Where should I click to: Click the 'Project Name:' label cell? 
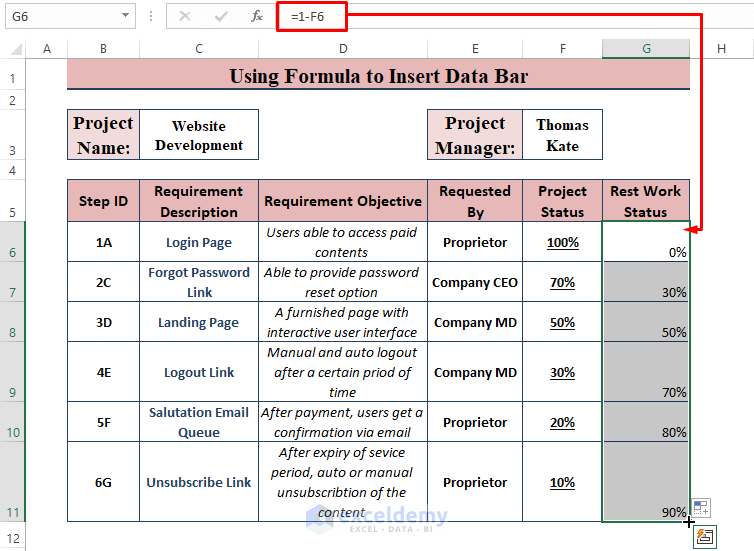point(103,135)
